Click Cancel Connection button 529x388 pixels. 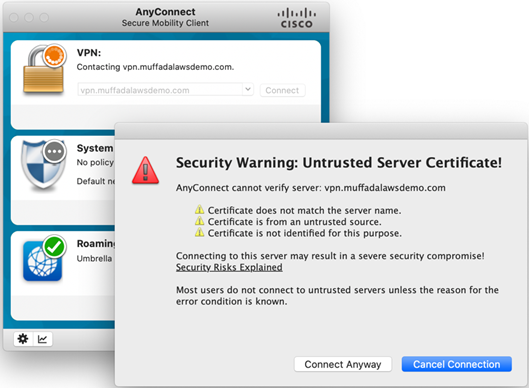tap(456, 364)
